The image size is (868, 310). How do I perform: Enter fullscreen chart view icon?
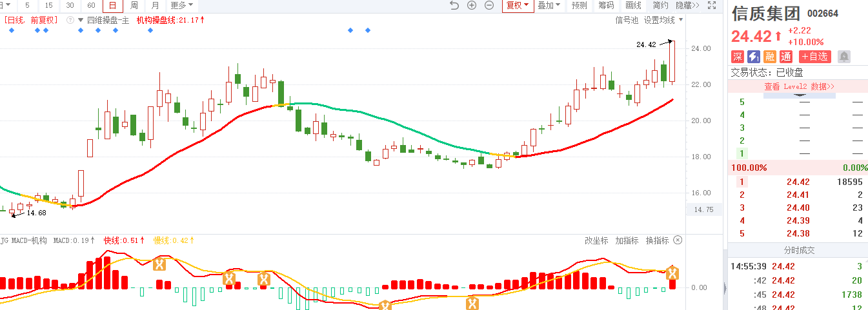point(712,5)
